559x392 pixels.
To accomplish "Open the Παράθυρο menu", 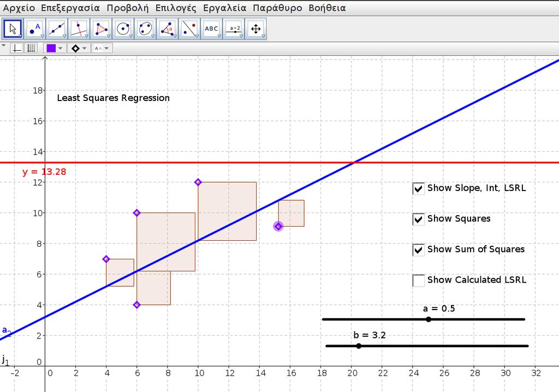I will pyautogui.click(x=277, y=8).
